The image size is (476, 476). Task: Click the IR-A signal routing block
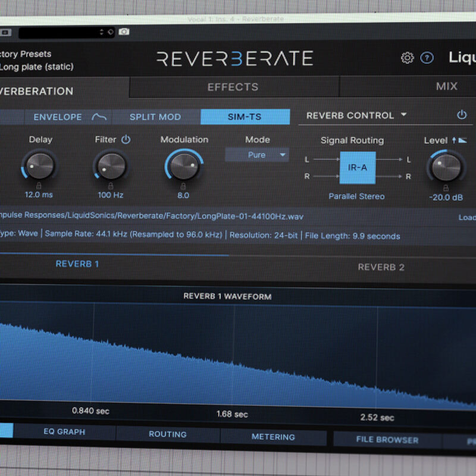coord(358,168)
